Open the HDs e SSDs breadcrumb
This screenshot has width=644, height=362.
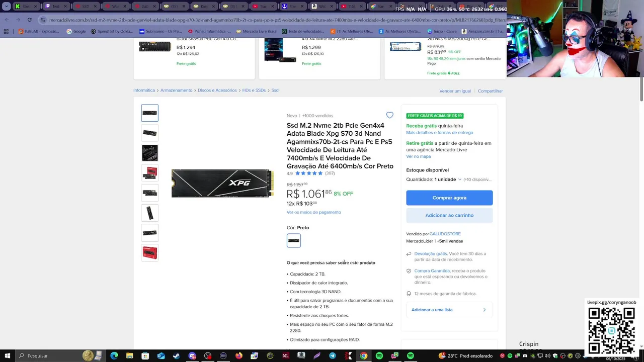(x=254, y=90)
